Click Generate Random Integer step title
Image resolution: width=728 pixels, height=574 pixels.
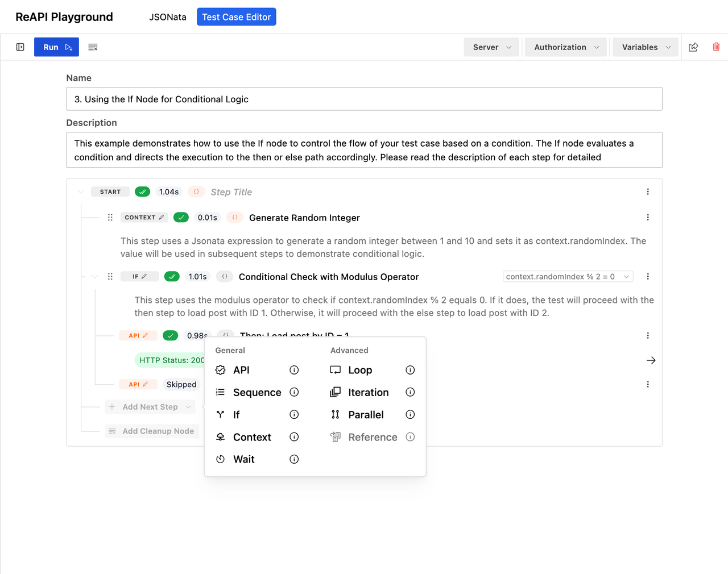pos(304,218)
